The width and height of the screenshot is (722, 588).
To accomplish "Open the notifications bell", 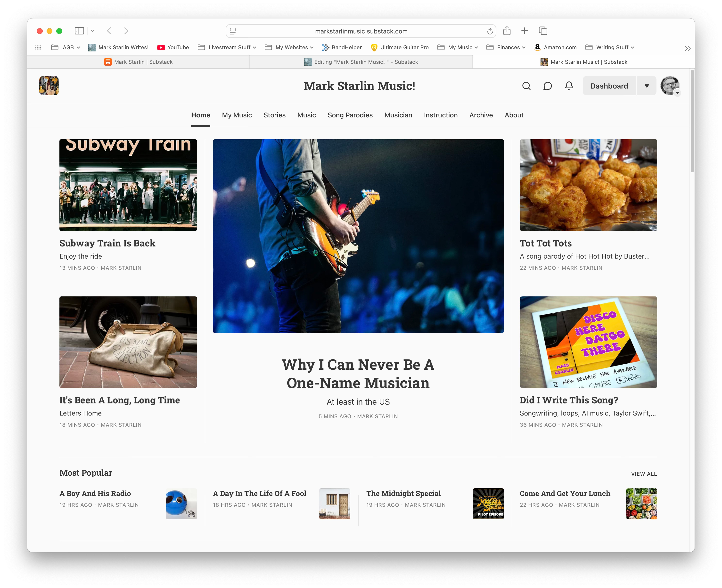I will pos(569,86).
